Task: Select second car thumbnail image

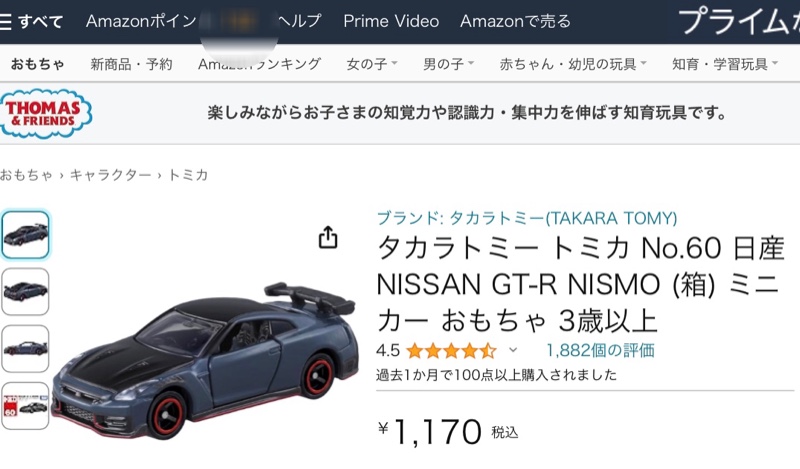Action: point(25,292)
